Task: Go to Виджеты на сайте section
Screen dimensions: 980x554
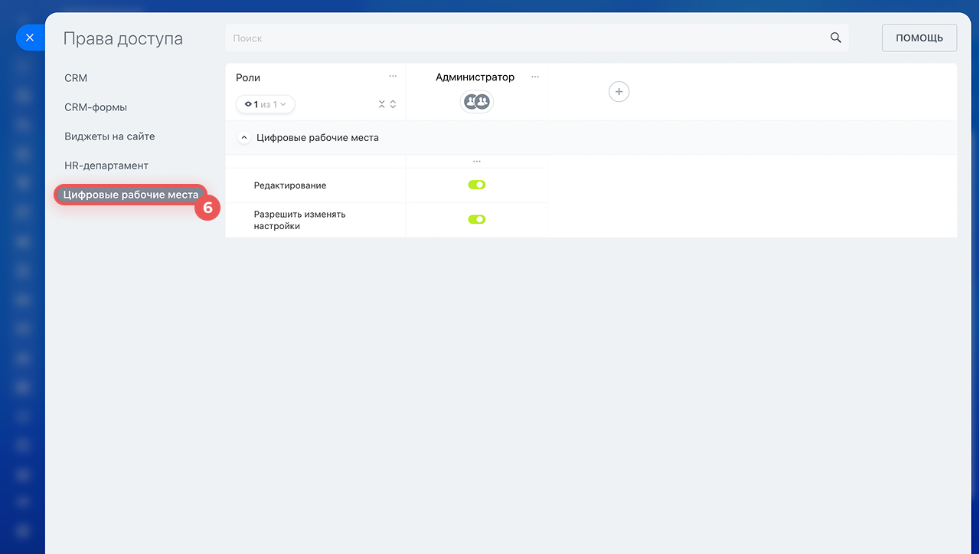Action: pyautogui.click(x=109, y=136)
